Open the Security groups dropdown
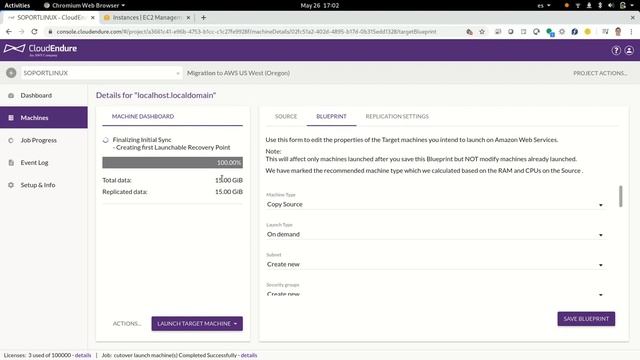640x360 pixels. coord(435,294)
